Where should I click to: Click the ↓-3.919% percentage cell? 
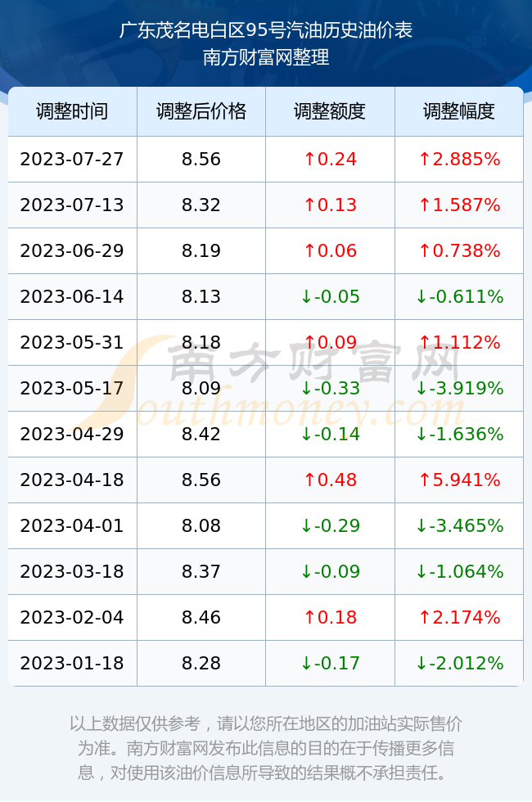pyautogui.click(x=459, y=388)
